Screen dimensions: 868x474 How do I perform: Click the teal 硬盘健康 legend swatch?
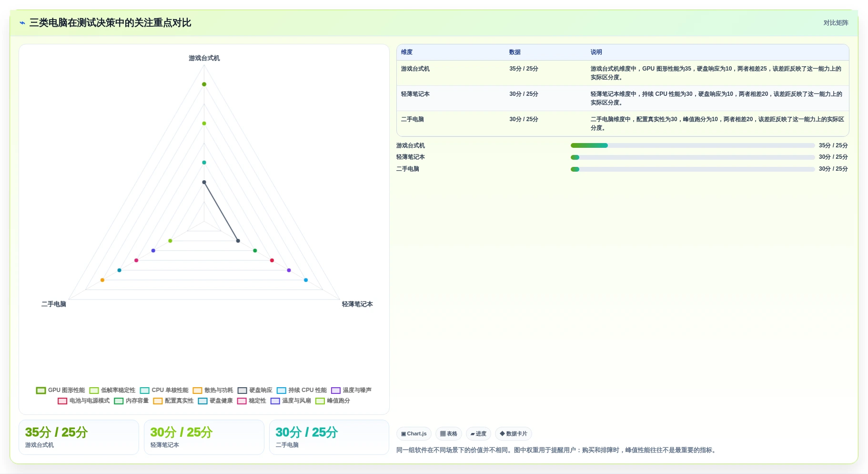pyautogui.click(x=202, y=401)
